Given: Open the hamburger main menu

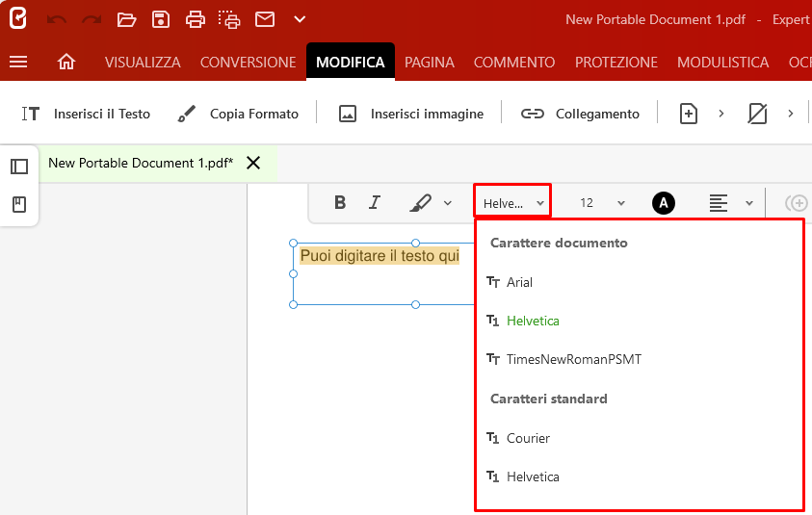Looking at the screenshot, I should pos(18,63).
